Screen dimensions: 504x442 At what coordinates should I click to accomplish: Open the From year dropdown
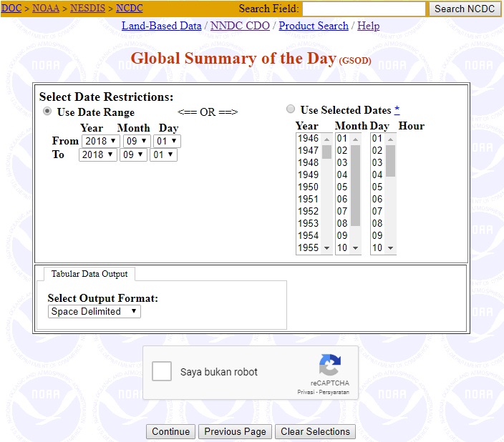(x=101, y=141)
